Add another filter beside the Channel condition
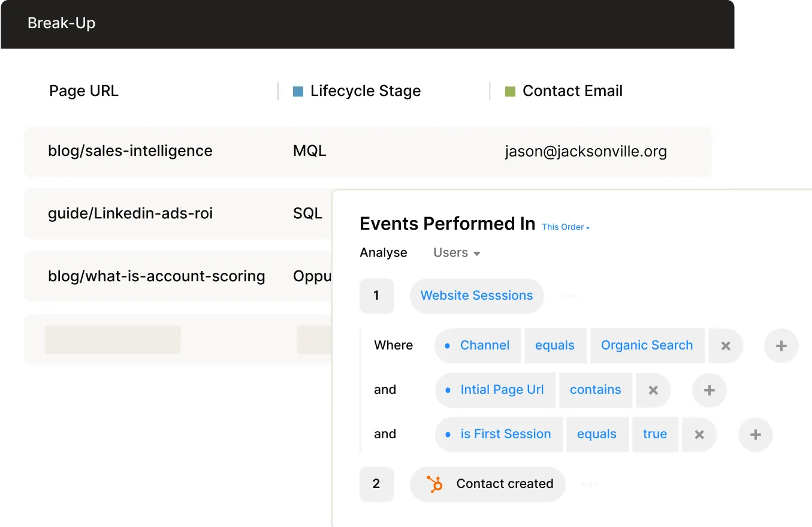 (781, 345)
